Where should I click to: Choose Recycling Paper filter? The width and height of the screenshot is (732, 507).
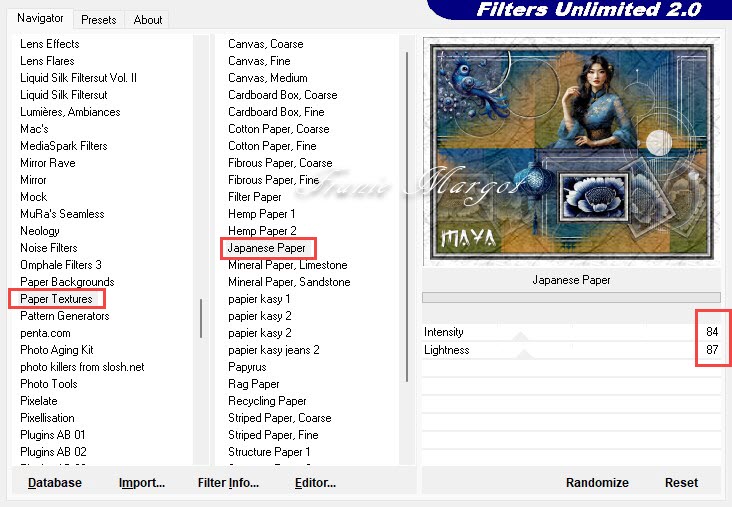267,401
